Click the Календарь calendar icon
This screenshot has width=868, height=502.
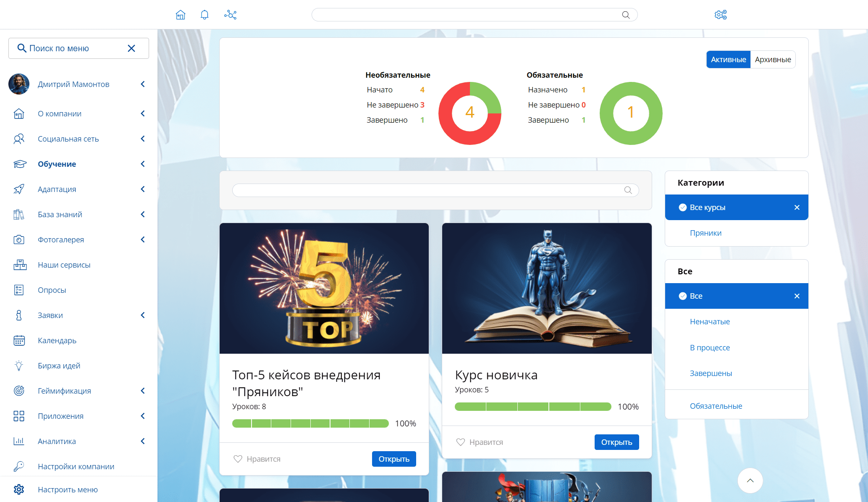coord(19,340)
